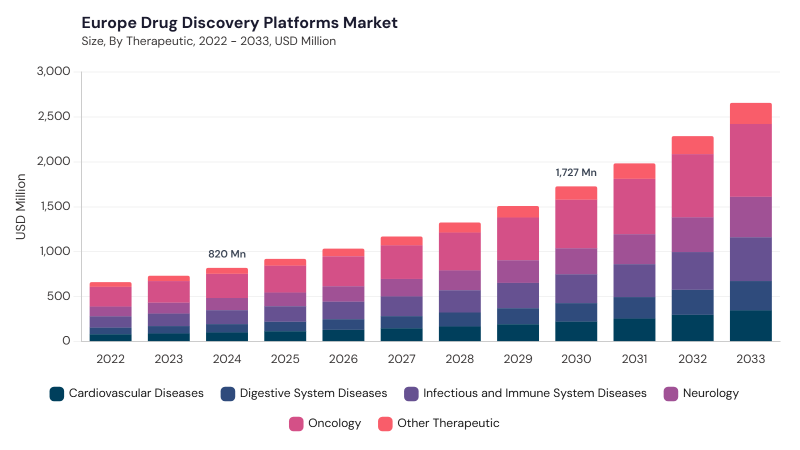Click the 2030 x-axis label
This screenshot has width=800, height=450.
(x=576, y=359)
